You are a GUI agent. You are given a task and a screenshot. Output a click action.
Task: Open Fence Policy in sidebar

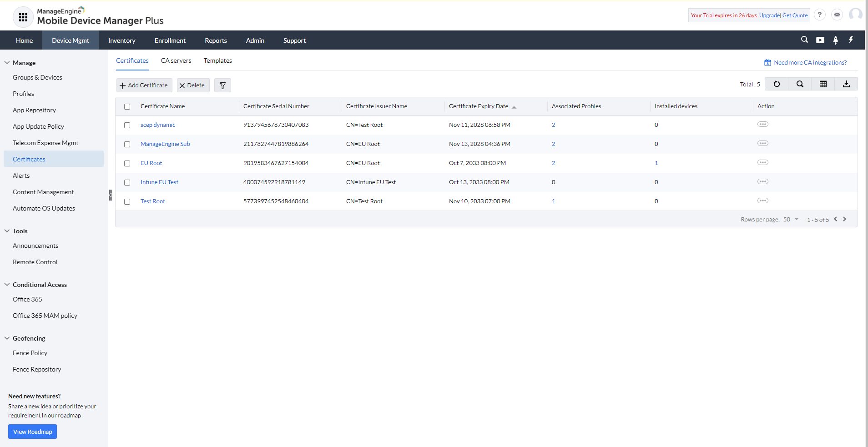click(x=30, y=353)
